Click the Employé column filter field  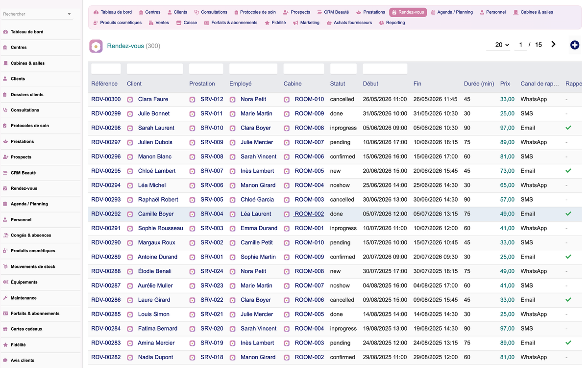tap(253, 69)
